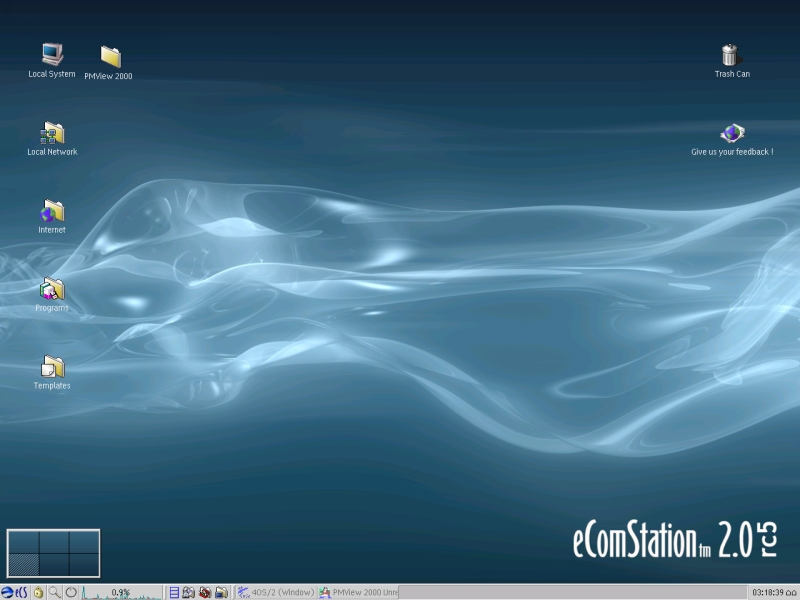Click the padlock lockup icon in taskbar
The height and width of the screenshot is (600, 800).
[x=38, y=592]
